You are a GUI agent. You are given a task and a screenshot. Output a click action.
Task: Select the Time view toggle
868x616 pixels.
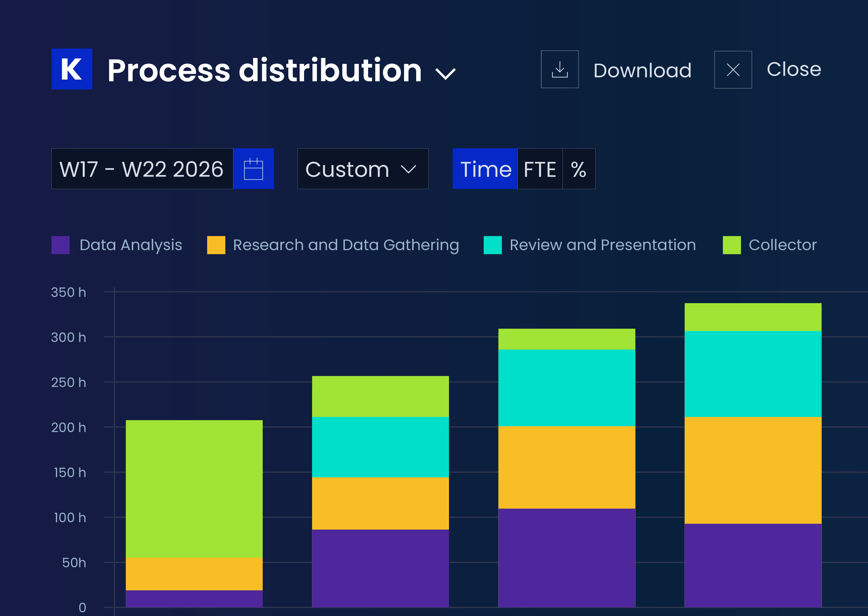(x=485, y=169)
